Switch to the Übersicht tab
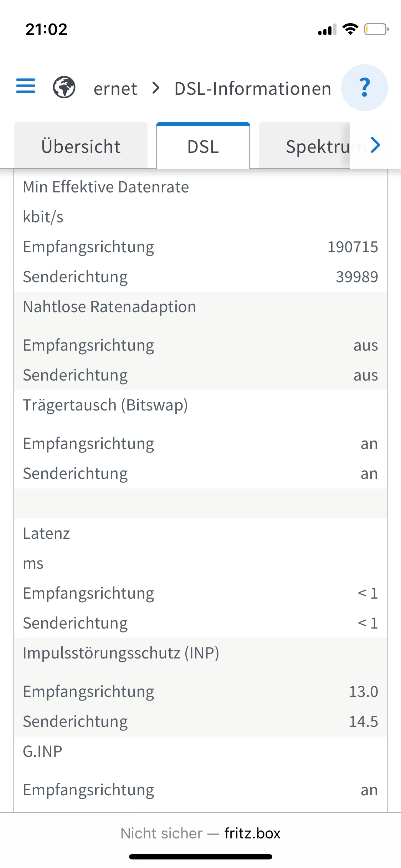Image resolution: width=401 pixels, height=868 pixels. [81, 146]
